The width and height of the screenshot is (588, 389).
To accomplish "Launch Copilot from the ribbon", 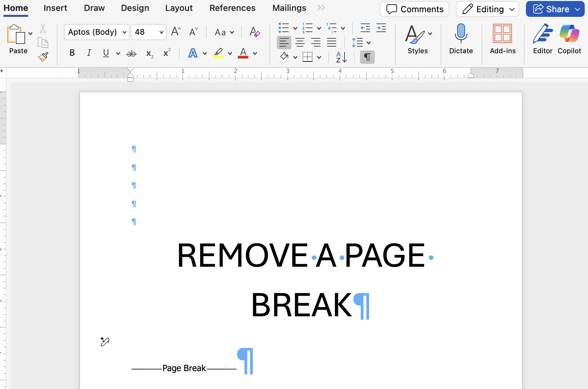I will pos(569,40).
